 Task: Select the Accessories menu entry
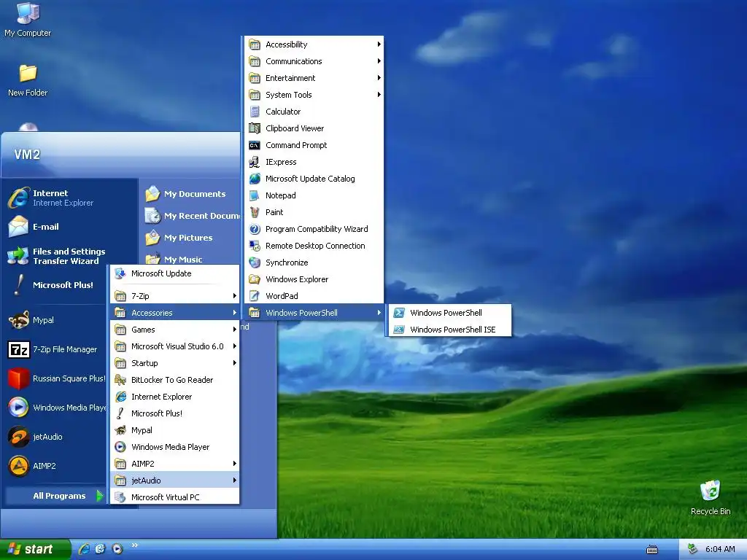click(175, 312)
